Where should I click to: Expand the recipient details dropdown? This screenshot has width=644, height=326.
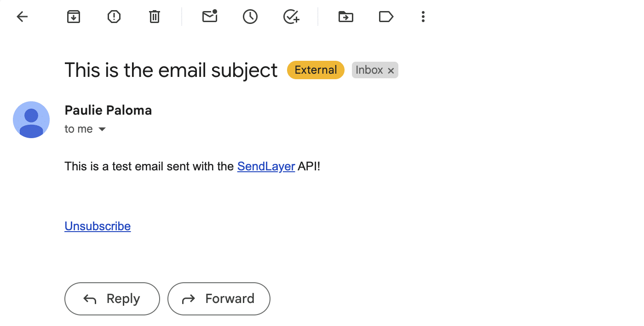coord(102,129)
